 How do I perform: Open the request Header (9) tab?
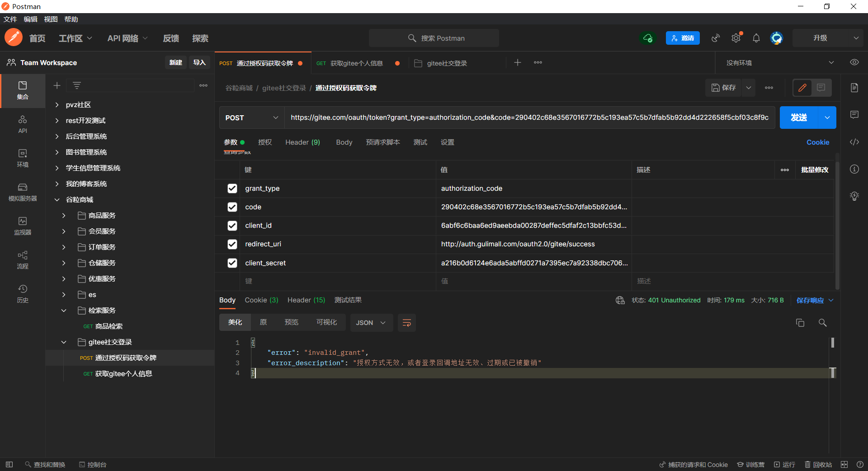(x=302, y=142)
